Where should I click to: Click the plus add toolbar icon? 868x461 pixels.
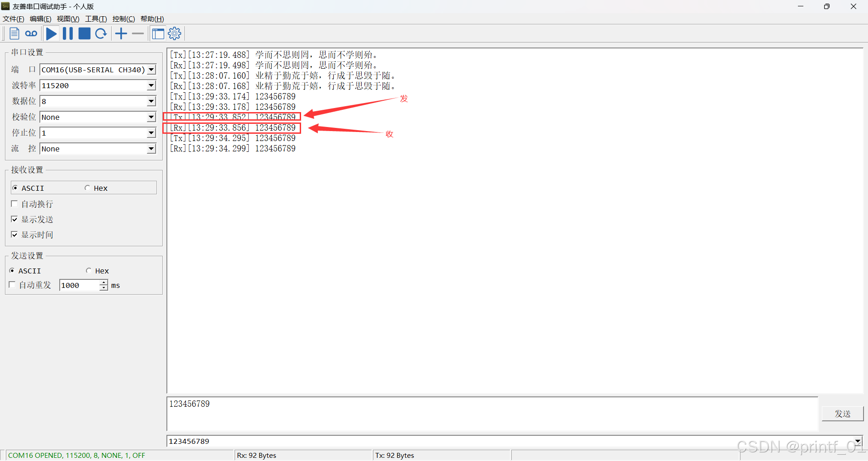coord(121,33)
